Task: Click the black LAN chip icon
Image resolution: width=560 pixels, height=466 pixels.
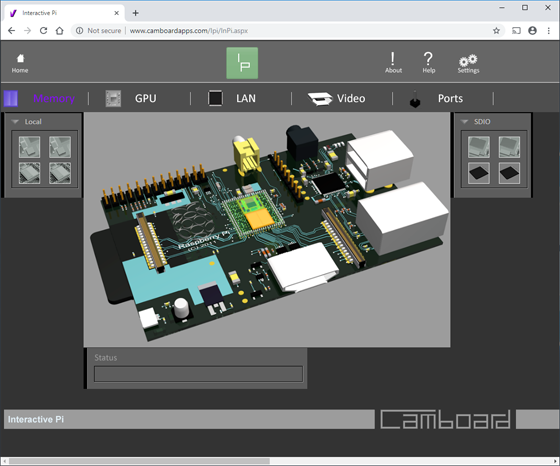Action: tap(215, 99)
